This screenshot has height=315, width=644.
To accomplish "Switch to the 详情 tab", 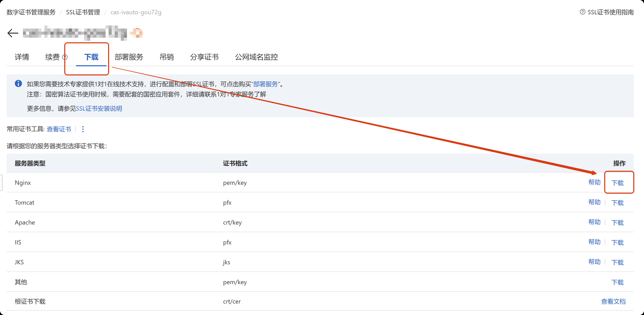I will 22,57.
